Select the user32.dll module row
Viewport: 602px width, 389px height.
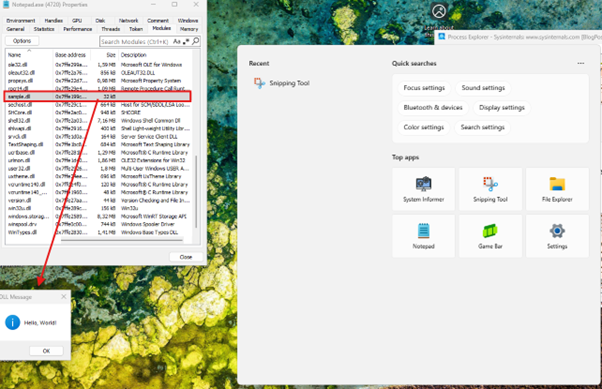tap(99, 168)
